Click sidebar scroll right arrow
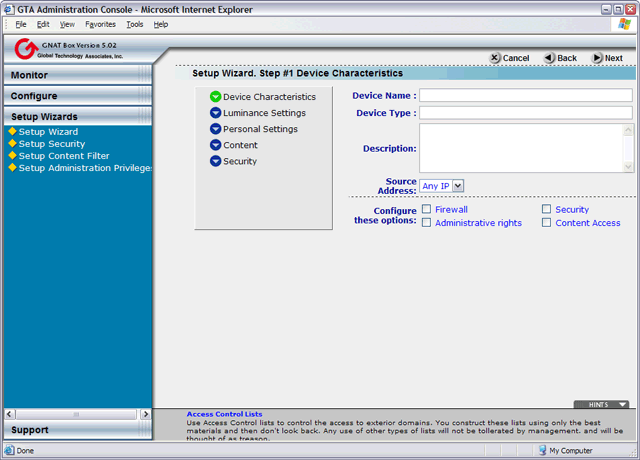Image resolution: width=640 pixels, height=460 pixels. click(x=145, y=414)
